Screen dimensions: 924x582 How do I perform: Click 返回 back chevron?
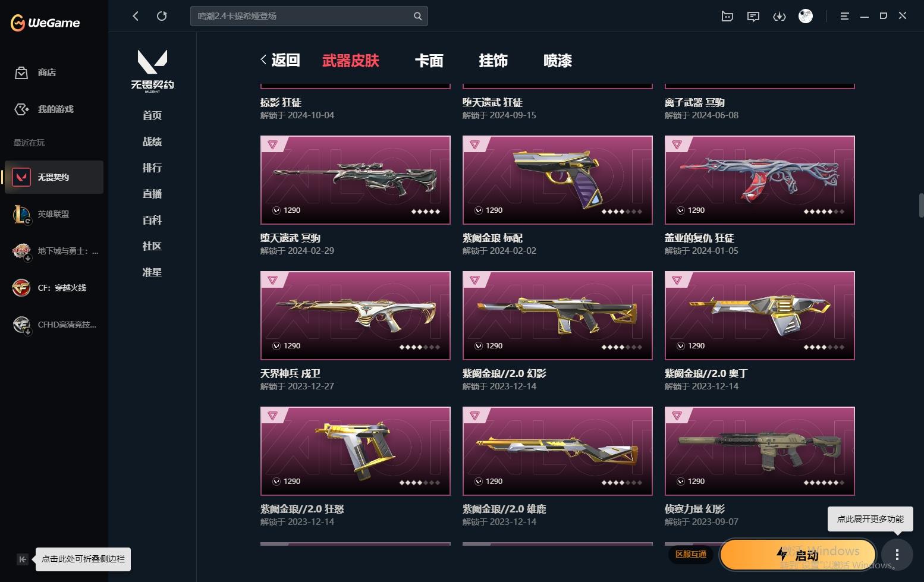tap(280, 60)
